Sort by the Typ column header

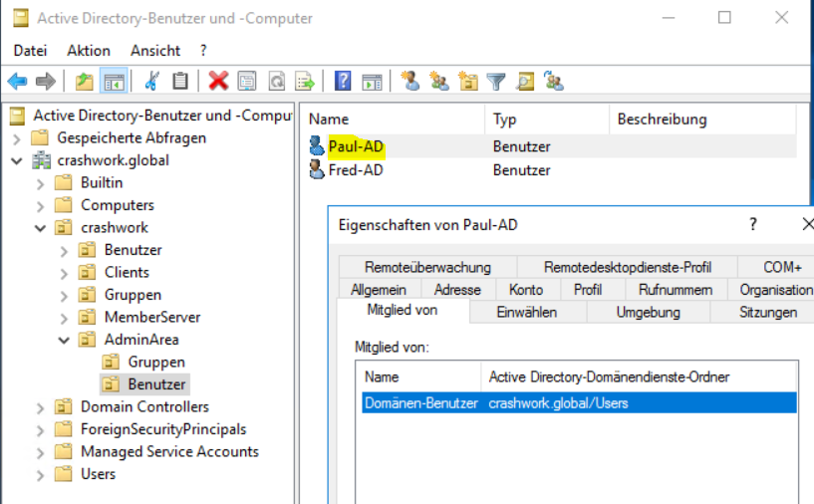click(547, 120)
